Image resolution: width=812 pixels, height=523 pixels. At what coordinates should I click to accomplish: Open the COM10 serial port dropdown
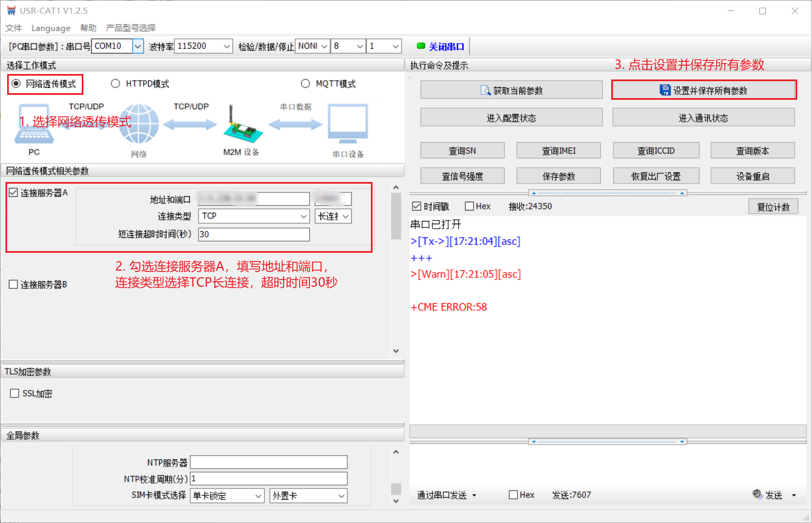point(138,46)
